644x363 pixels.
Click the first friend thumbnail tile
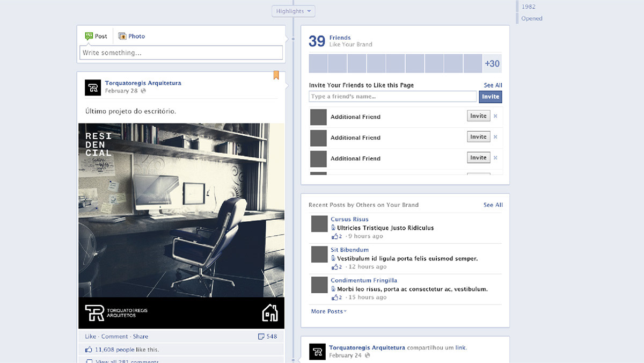[x=318, y=63]
